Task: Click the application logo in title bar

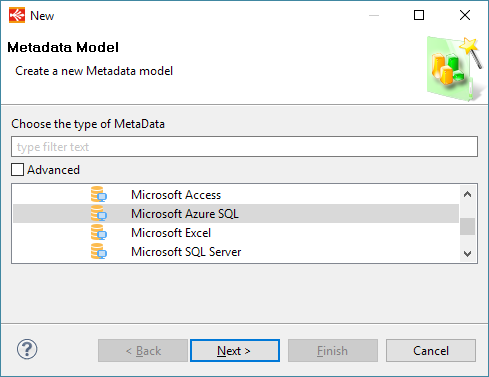Action: (17, 15)
